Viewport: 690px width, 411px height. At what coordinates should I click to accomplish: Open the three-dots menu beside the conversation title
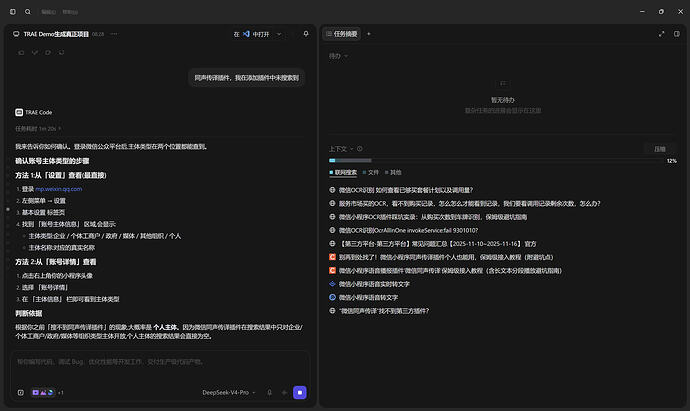114,34
